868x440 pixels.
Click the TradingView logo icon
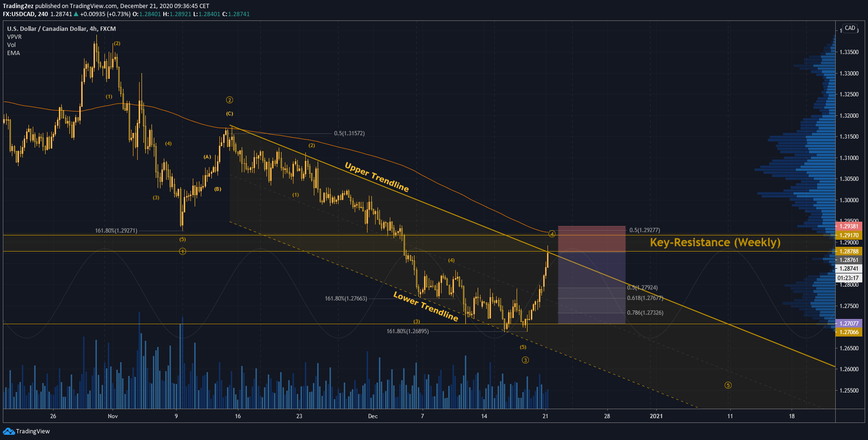point(9,431)
